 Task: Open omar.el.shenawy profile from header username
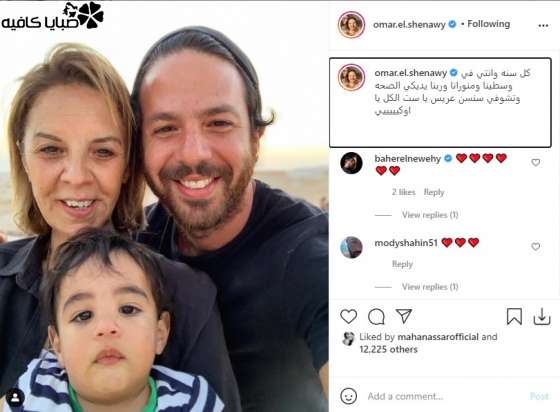click(409, 24)
